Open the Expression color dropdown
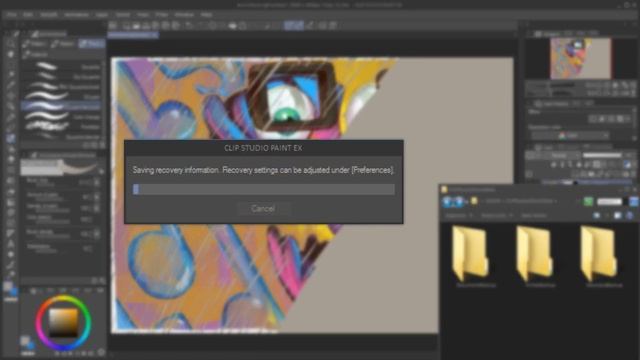This screenshot has height=360, width=640. [570, 135]
